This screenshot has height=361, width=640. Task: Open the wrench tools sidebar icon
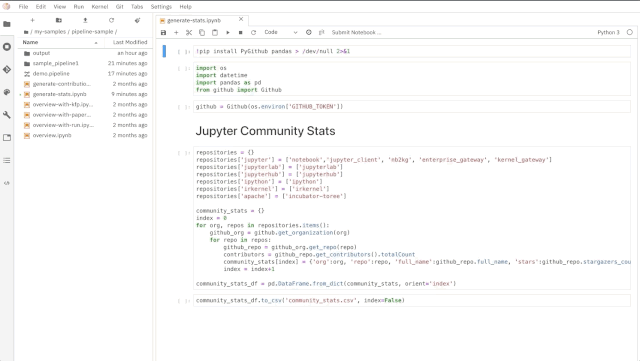(7, 115)
